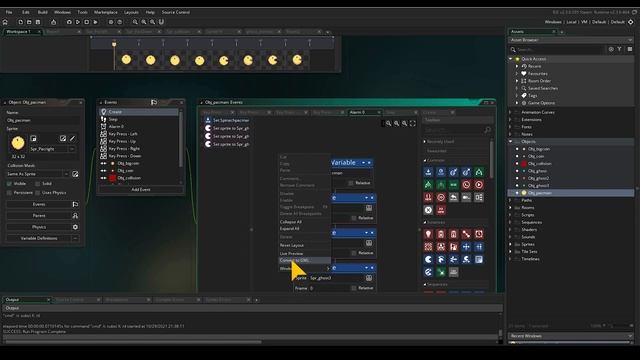Click the Run play toolbar icon
The width and height of the screenshot is (640, 360).
pyautogui.click(x=78, y=22)
